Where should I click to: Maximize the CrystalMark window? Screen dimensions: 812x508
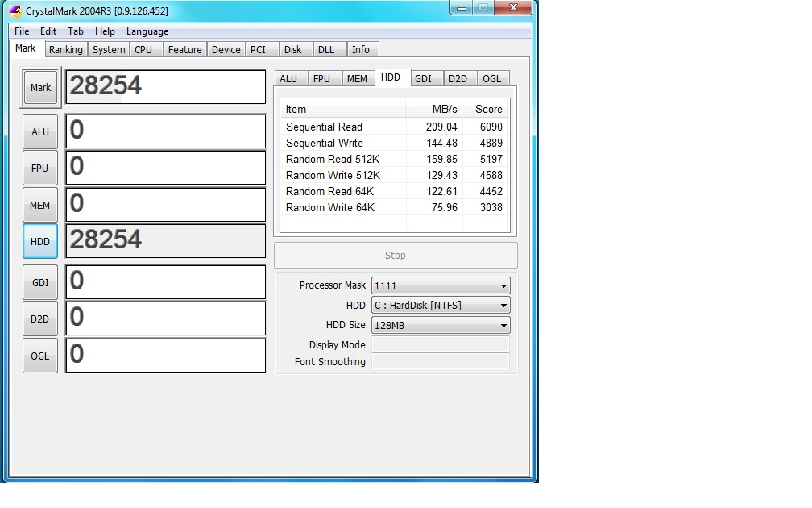pyautogui.click(x=483, y=8)
